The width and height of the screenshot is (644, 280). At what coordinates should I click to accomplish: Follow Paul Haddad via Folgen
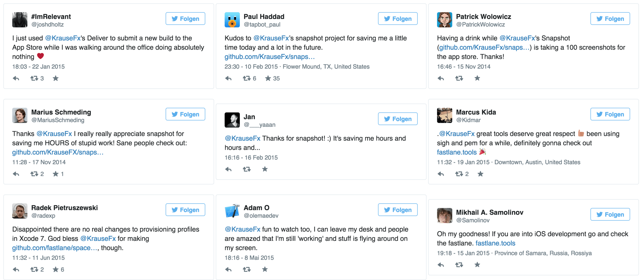point(398,19)
